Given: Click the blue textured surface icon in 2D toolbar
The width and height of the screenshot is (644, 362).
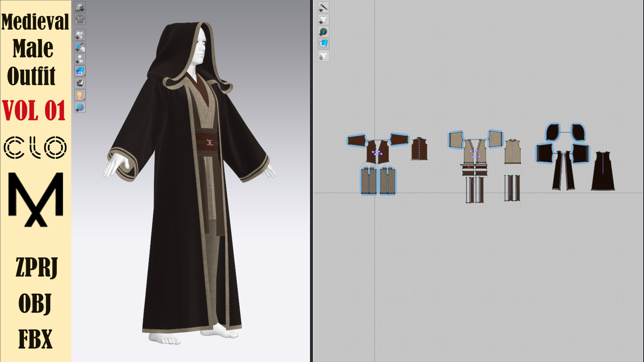Looking at the screenshot, I should (323, 44).
